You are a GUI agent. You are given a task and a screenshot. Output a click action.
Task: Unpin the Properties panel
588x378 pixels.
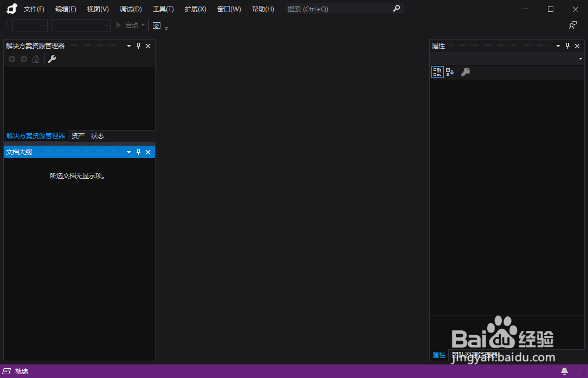pyautogui.click(x=567, y=45)
